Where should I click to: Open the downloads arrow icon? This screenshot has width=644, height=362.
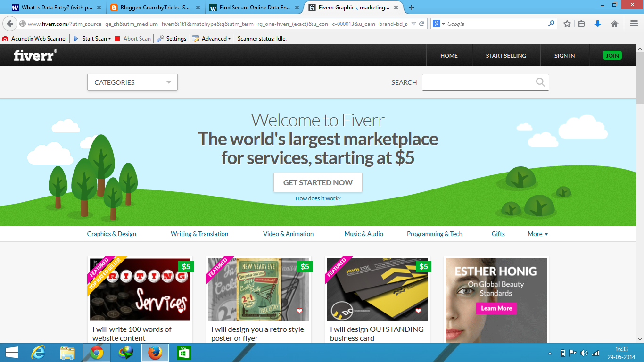click(x=598, y=24)
